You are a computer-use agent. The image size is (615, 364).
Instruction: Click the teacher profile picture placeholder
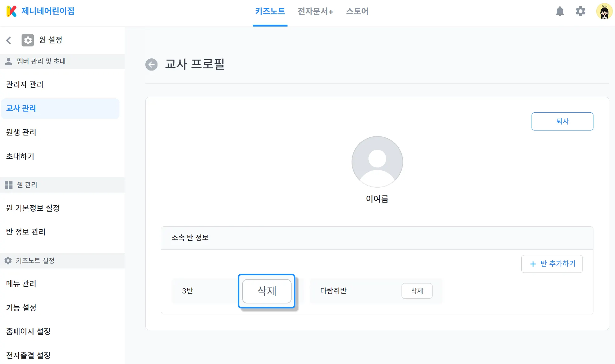coord(377,162)
